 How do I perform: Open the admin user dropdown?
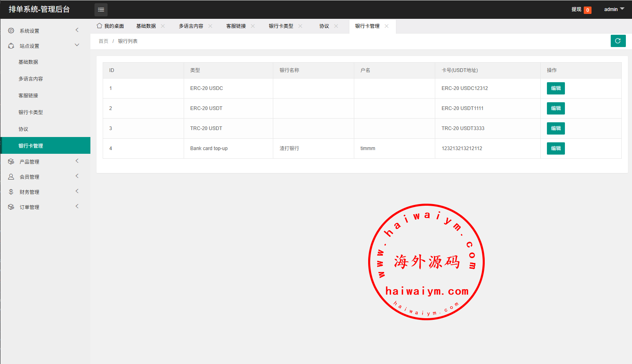(x=614, y=9)
